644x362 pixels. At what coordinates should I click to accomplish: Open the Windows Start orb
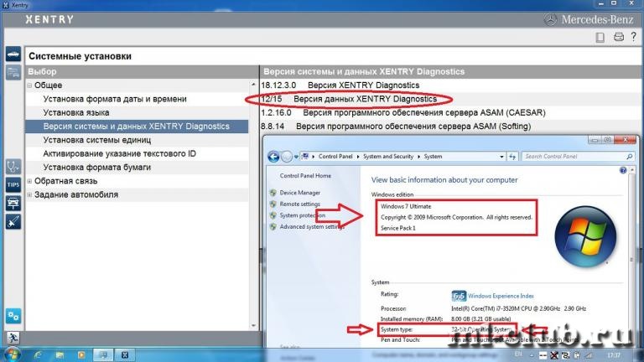click(12, 354)
